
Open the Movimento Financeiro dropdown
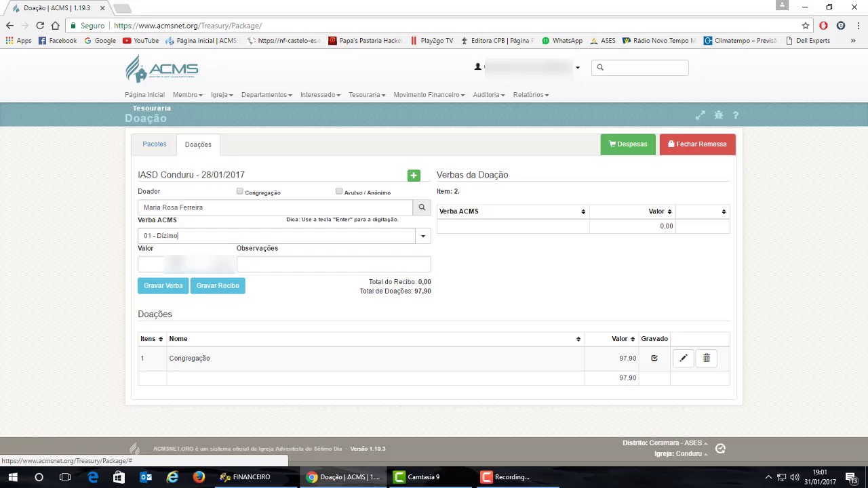[x=429, y=95]
